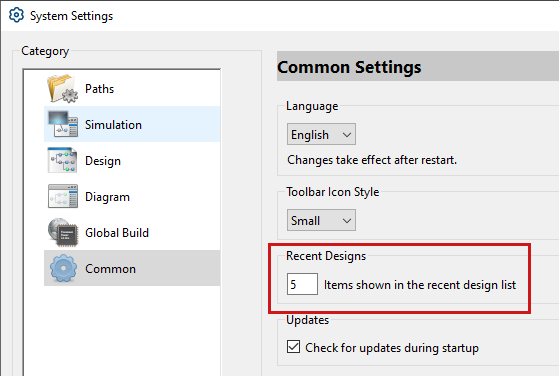
Task: Click 'Items shown in the recent design list' text
Action: (x=420, y=285)
